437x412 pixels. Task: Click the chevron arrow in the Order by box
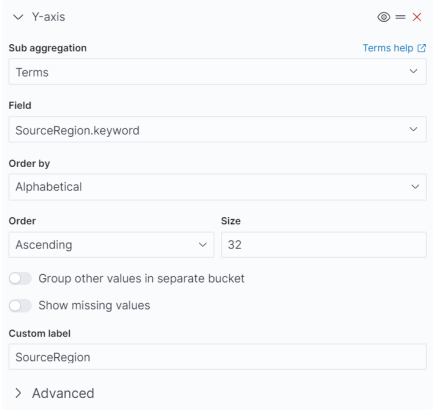click(415, 187)
